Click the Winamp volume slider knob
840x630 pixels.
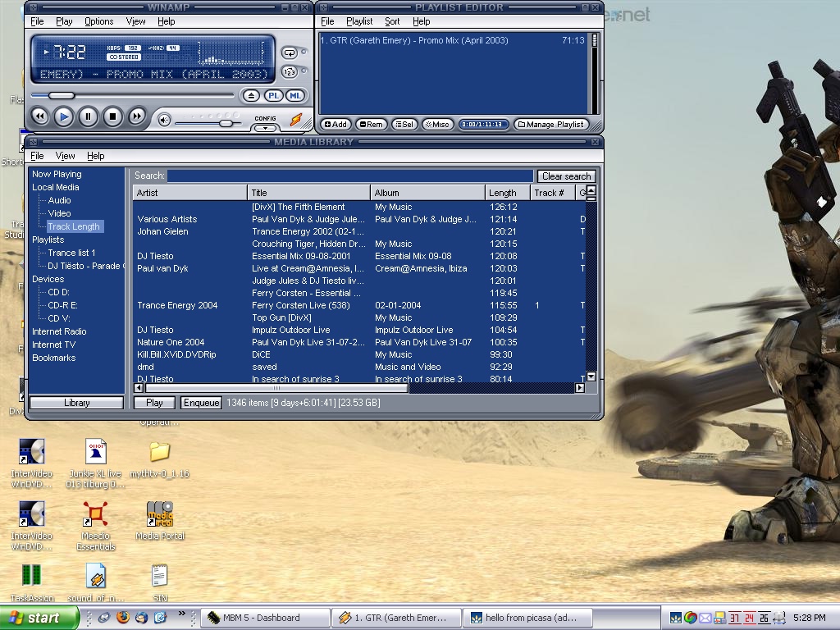click(226, 123)
